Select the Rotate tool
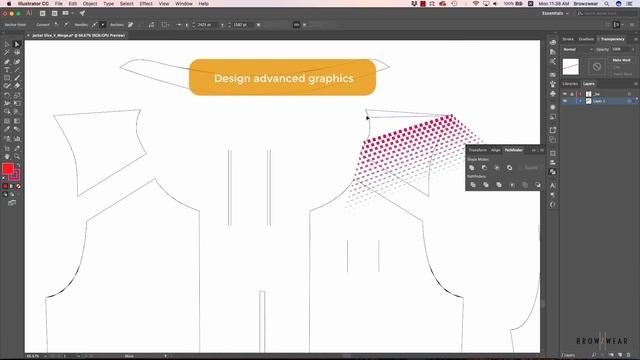This screenshot has width=640, height=360. (x=7, y=95)
